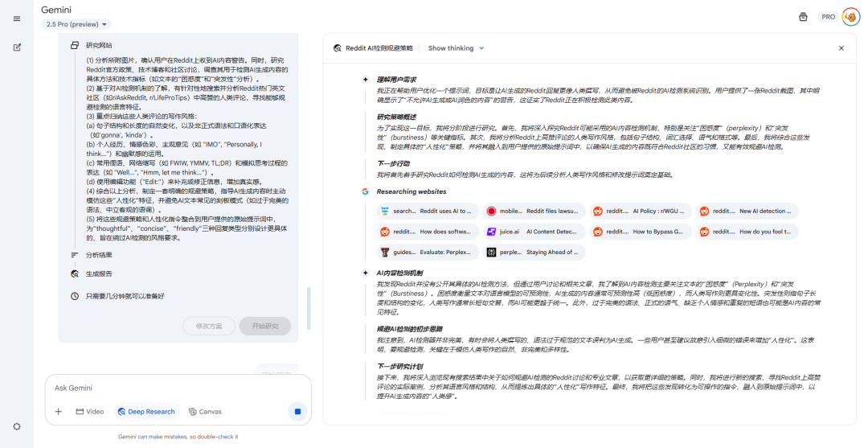Click the scrollbar in the plan card
Screen dimensions: 868x448
click(309, 308)
